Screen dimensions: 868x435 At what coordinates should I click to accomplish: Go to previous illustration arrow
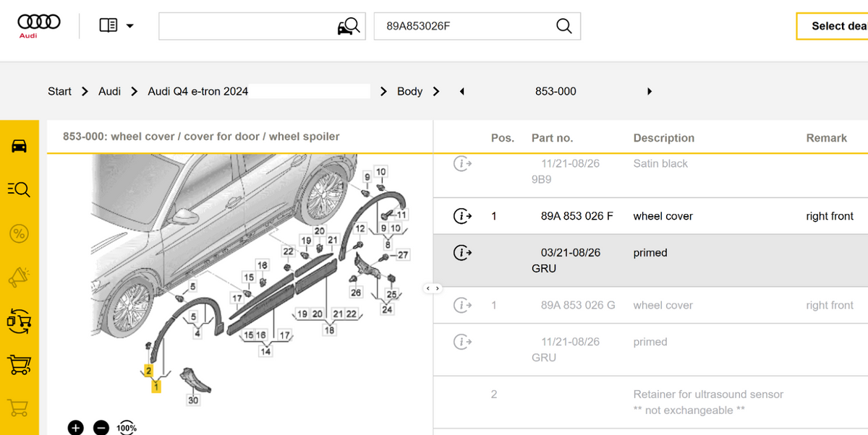462,91
